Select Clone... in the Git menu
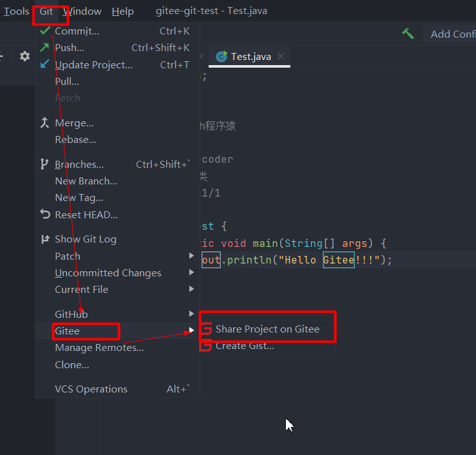476x455 pixels. click(x=118, y=365)
